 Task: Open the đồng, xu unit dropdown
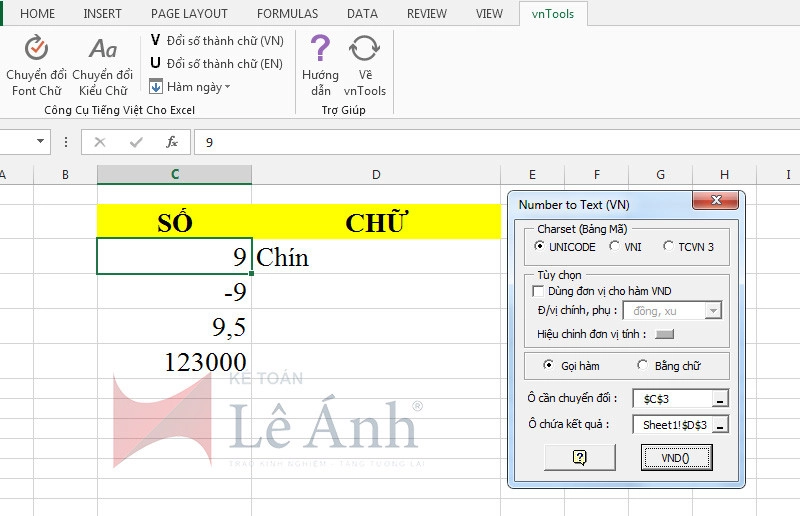(713, 311)
